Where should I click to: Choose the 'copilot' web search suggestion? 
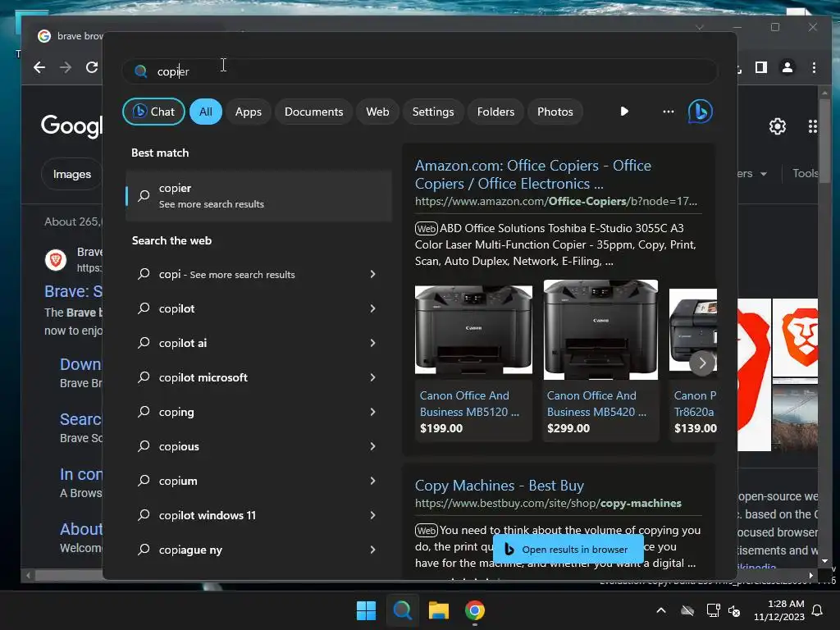click(177, 308)
